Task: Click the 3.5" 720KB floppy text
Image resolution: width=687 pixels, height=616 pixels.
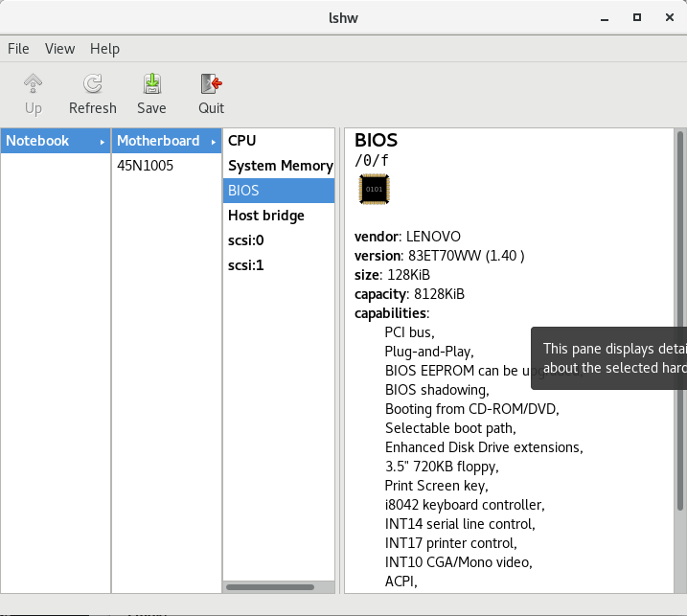Action: [x=442, y=467]
